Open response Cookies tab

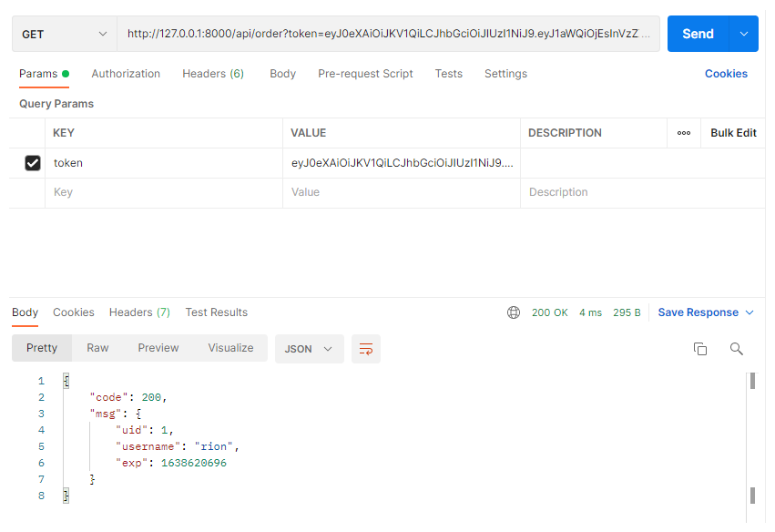[74, 312]
